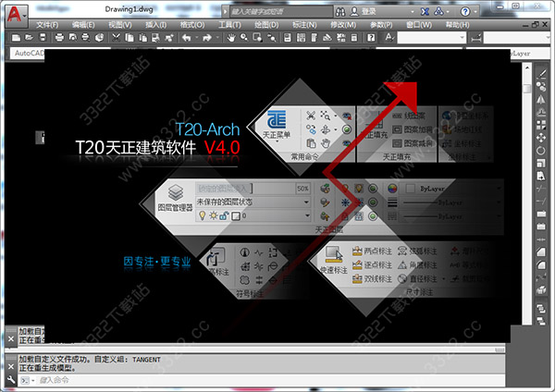Click the Copy clipboard icon in the standard toolbar
The height and width of the screenshot is (392, 555).
pyautogui.click(x=129, y=38)
